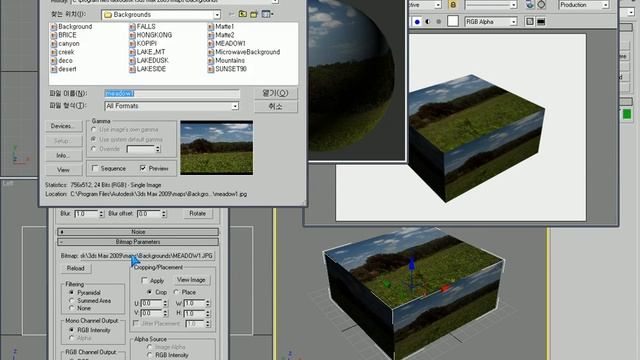Choose Pyramidal filtering option
640x360 pixels.
[72, 293]
